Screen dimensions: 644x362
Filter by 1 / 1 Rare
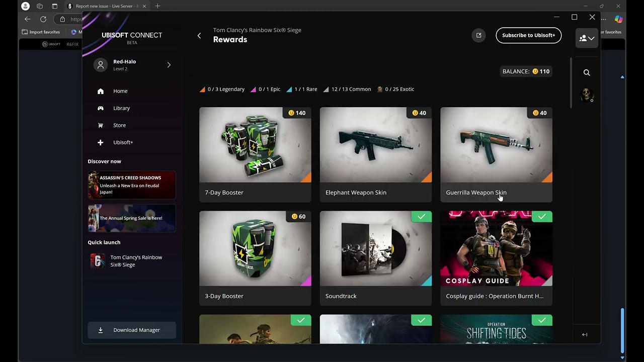pos(301,89)
